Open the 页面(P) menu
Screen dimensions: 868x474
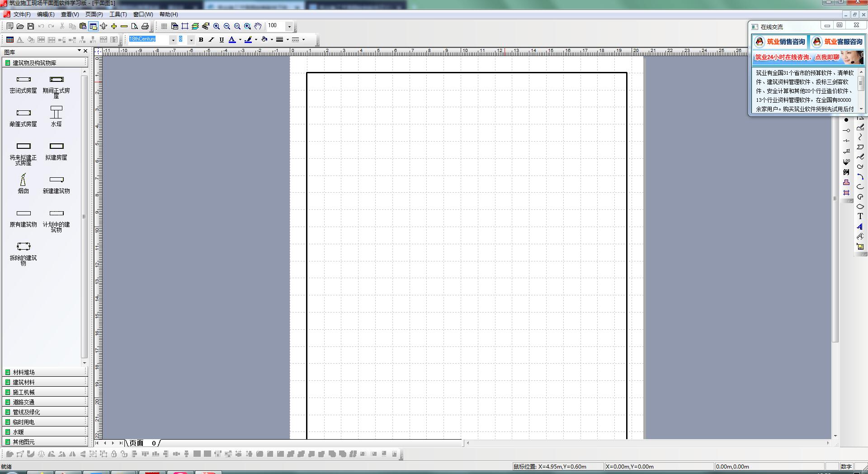pos(94,14)
